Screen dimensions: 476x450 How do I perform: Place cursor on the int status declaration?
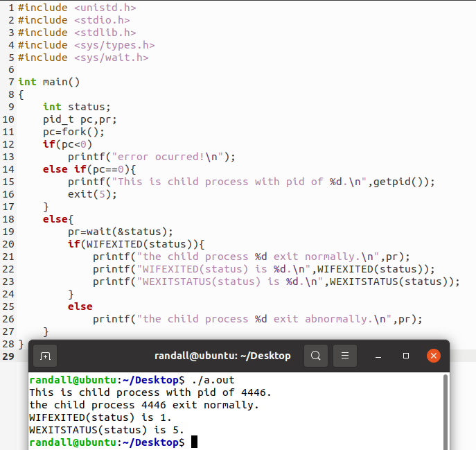[x=76, y=107]
